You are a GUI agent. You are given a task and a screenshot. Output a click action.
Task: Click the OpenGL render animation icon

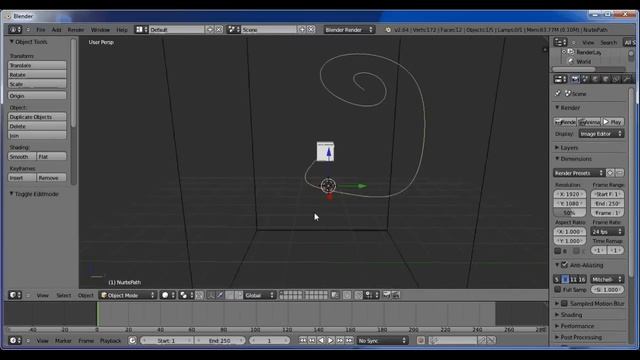396,295
